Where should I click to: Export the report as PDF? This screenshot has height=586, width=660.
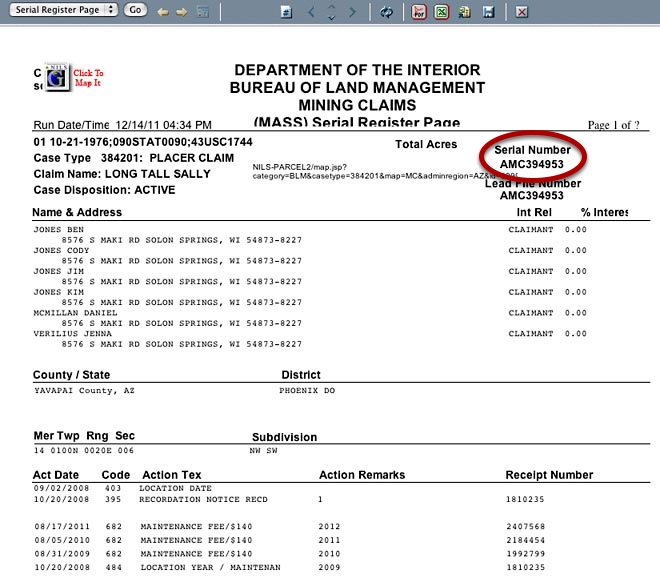[419, 12]
